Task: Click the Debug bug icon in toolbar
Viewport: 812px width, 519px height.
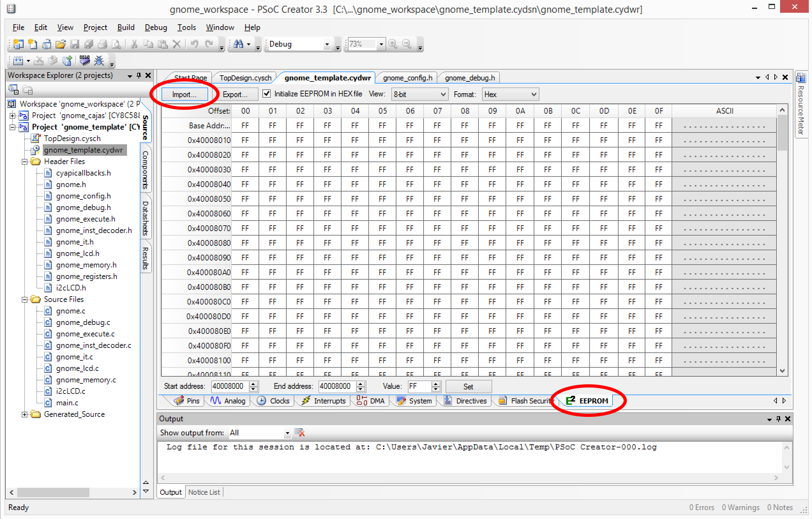Action: point(99,61)
